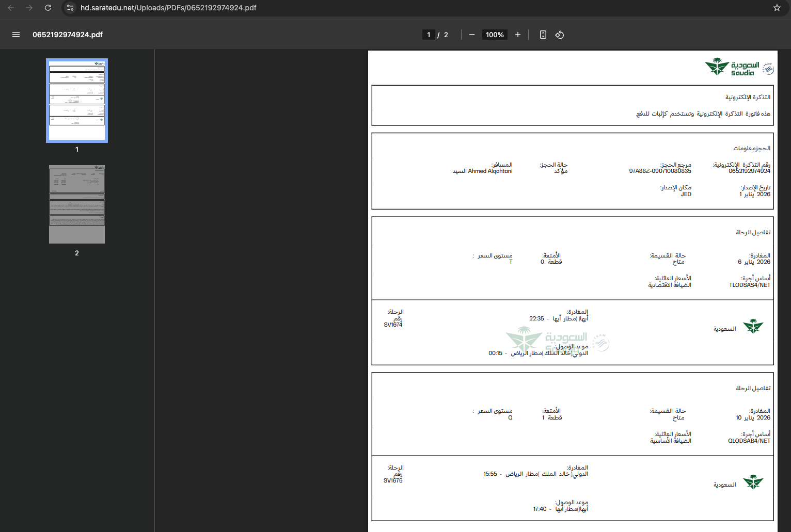Viewport: 791px width, 532px height.
Task: Click the page number input field
Action: coord(429,35)
